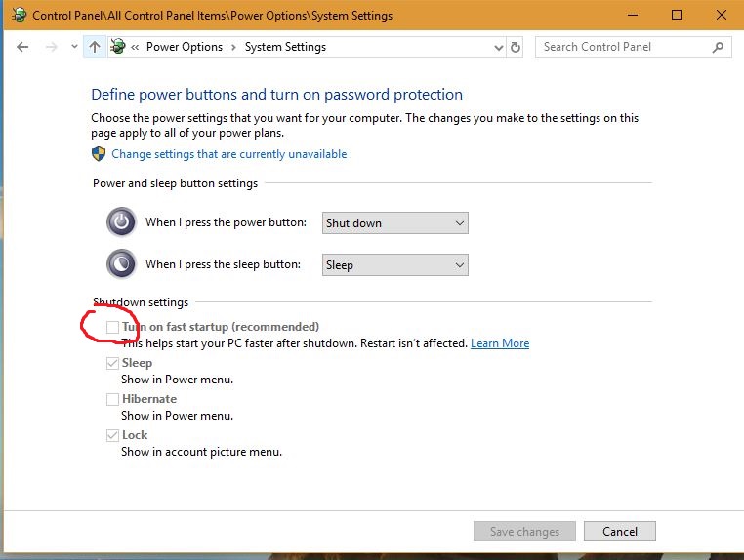Open Power Options breadcrumb
This screenshot has height=560, width=744.
point(185,47)
